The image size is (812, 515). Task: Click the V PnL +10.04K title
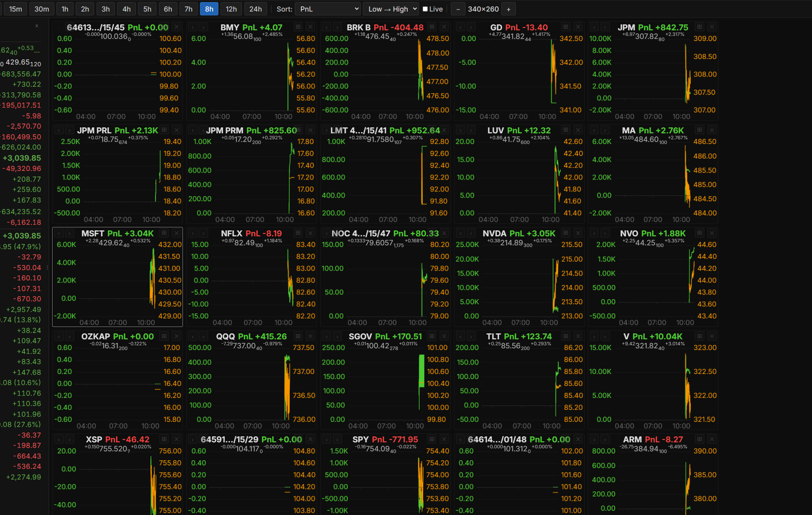coord(653,336)
